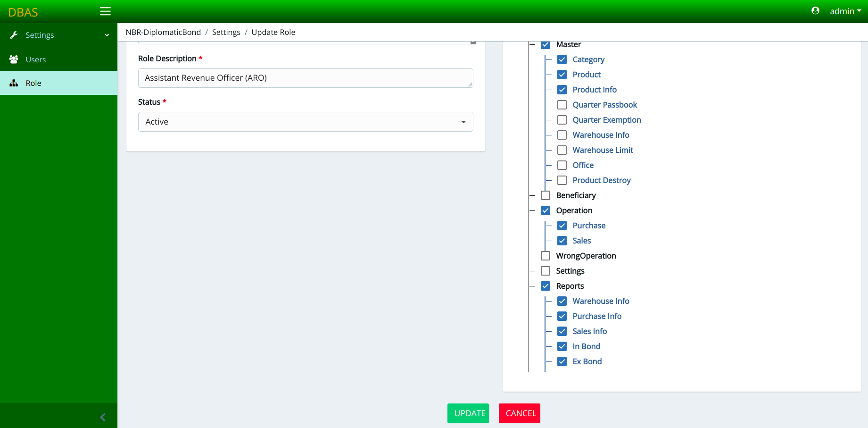
Task: Toggle the hamburger sidebar menu icon
Action: click(105, 11)
